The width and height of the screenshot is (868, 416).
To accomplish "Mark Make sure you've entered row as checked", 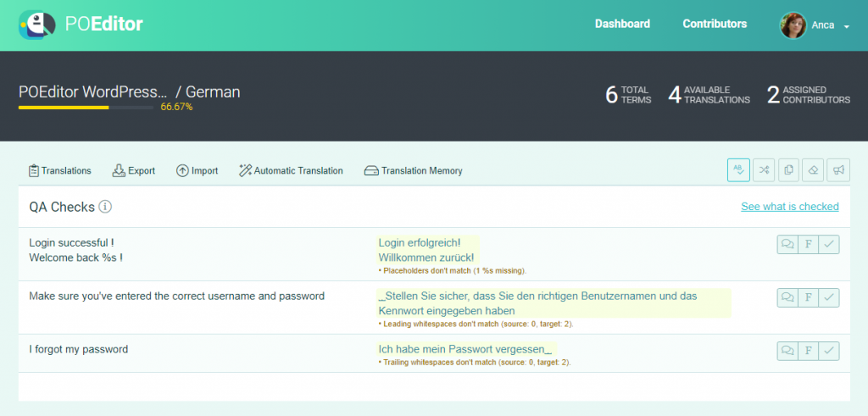I will [x=829, y=297].
